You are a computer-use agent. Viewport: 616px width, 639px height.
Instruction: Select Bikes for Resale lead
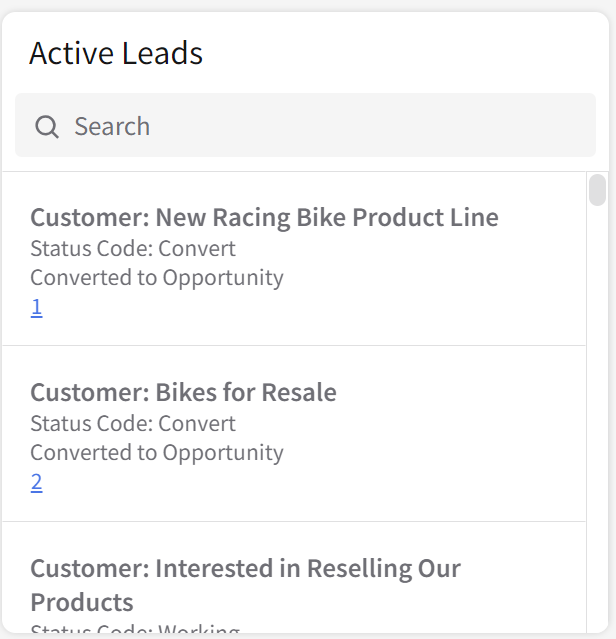(x=183, y=392)
